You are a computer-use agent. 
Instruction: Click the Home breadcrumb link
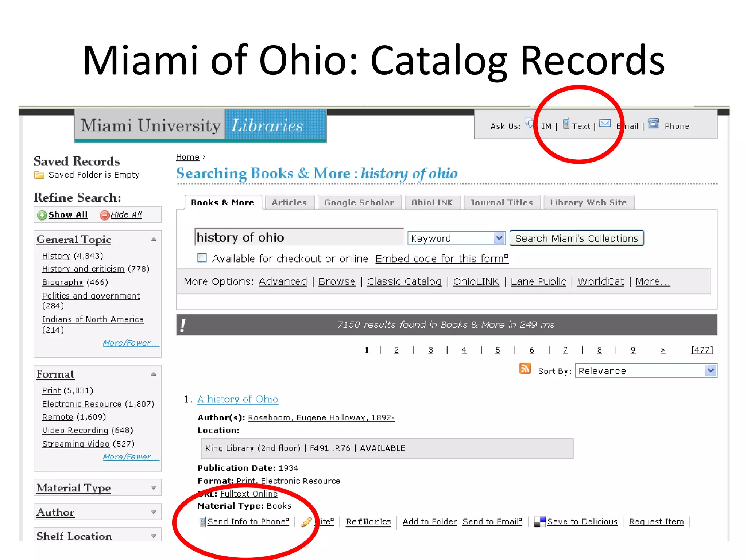tap(187, 157)
